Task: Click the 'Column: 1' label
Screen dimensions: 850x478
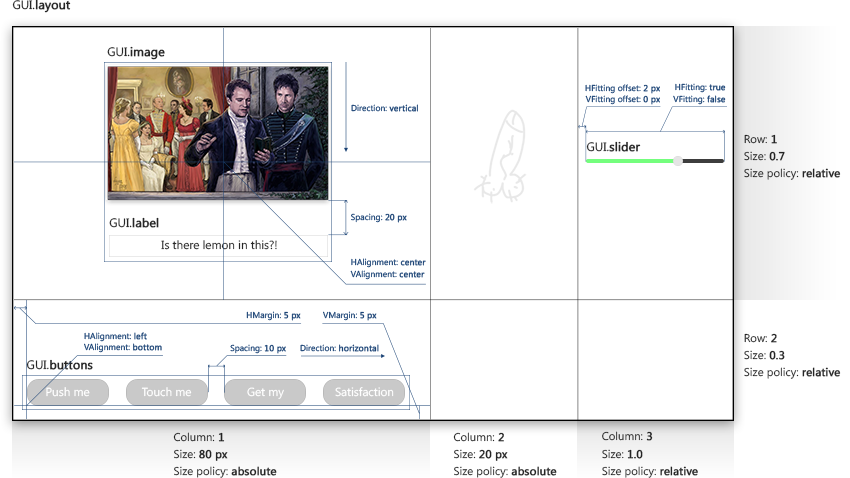Action: 198,437
